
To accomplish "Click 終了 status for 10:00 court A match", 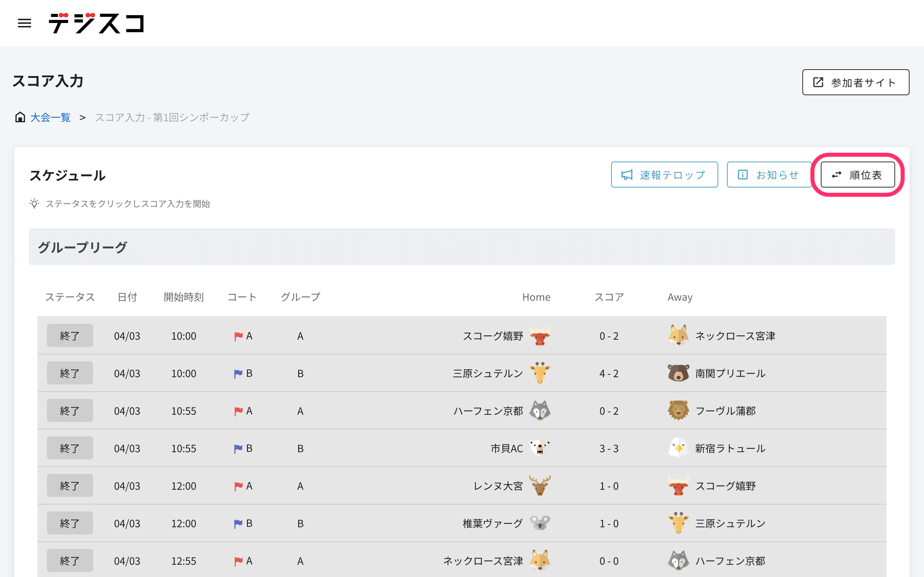I will tap(70, 335).
